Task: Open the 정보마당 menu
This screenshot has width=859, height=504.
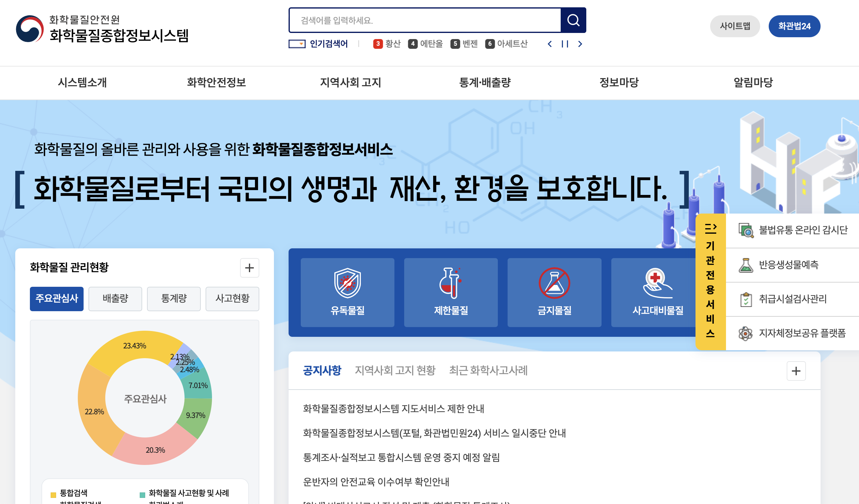Action: click(x=619, y=82)
